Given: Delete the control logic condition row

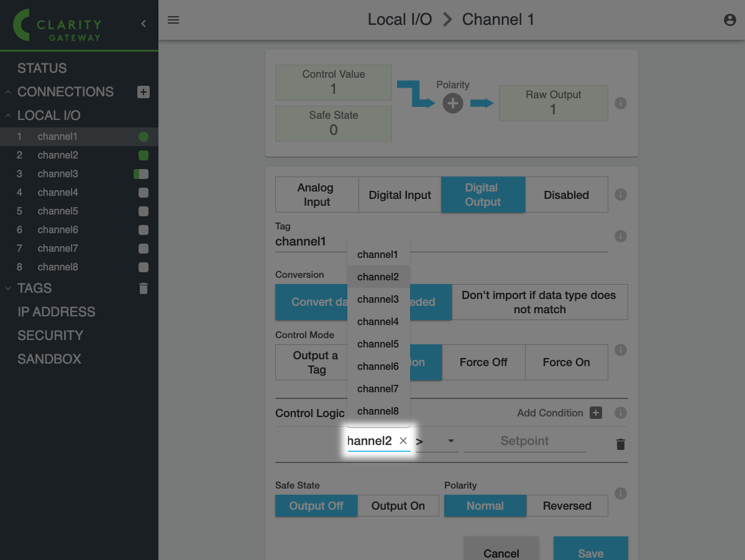Looking at the screenshot, I should coord(620,444).
